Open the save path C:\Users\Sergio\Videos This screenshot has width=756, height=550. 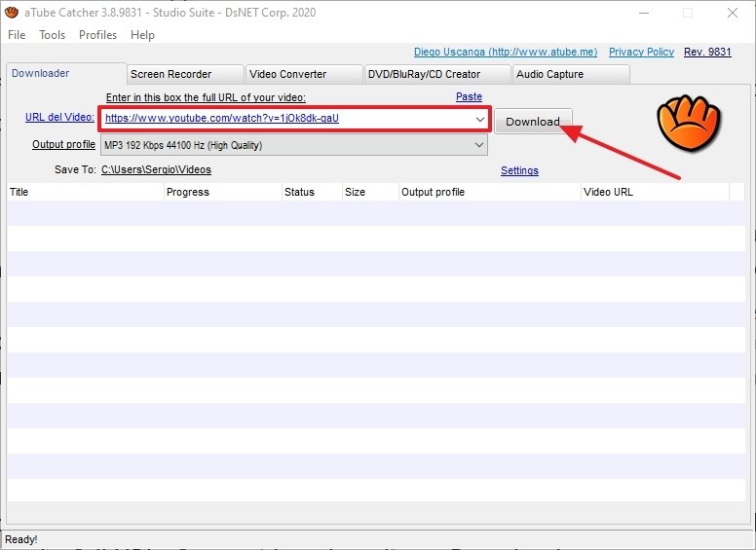[x=156, y=169]
